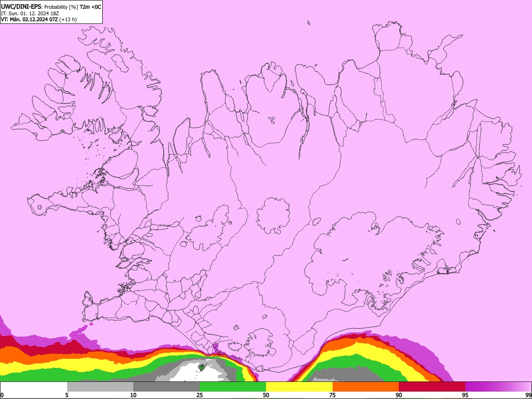Image resolution: width=532 pixels, height=399 pixels.
Task: Click the dark gray 10–25% legend swatch
Action: [166, 387]
